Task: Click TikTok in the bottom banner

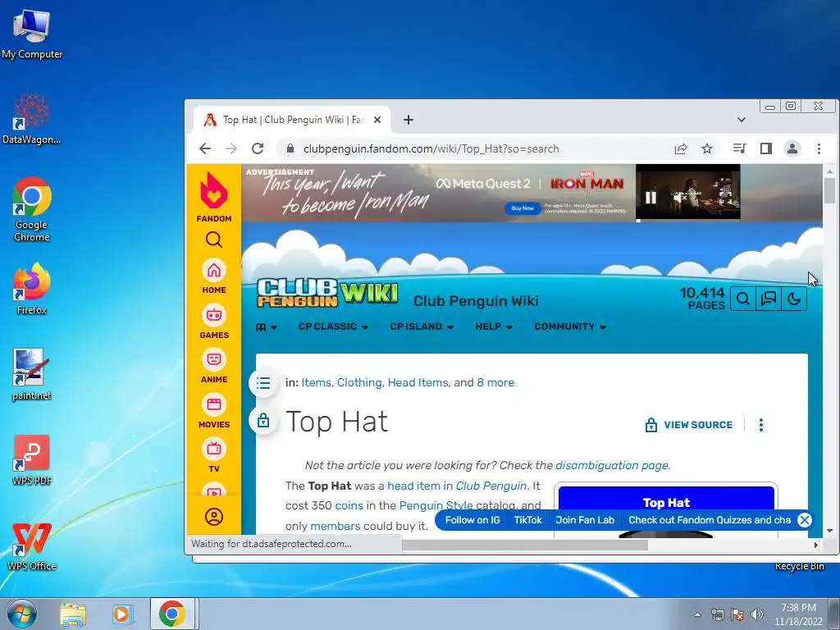Action: tap(527, 519)
